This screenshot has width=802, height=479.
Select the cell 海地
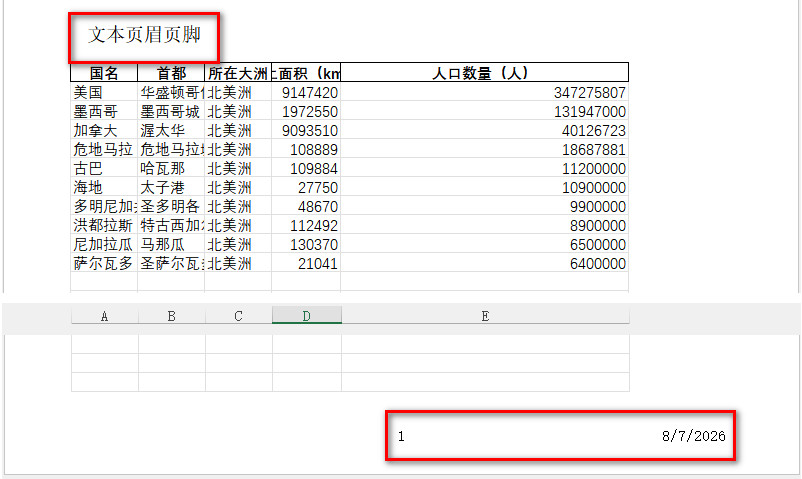pos(104,187)
